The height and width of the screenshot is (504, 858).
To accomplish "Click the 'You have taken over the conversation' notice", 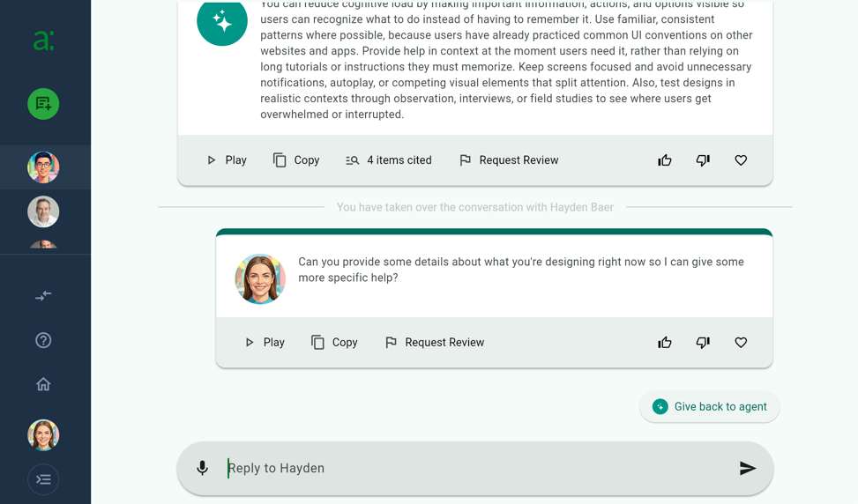I will coord(475,207).
